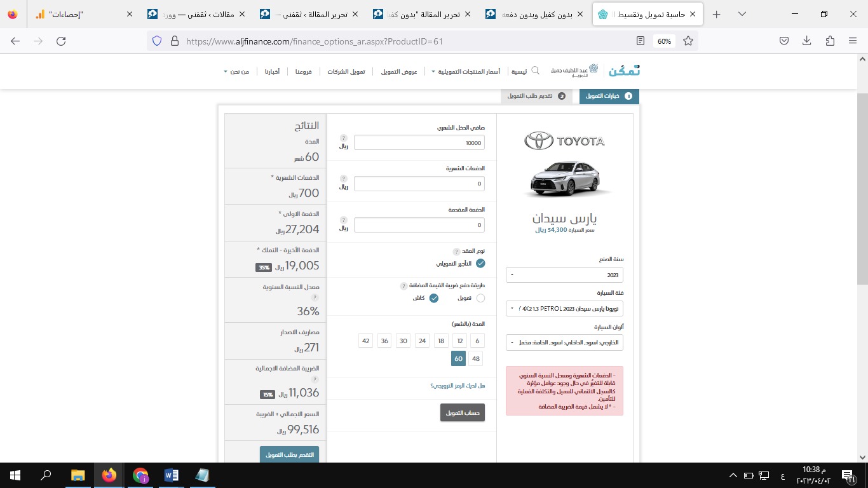Open help for الدفعات الشهرية input
This screenshot has width=868, height=488.
point(343,179)
